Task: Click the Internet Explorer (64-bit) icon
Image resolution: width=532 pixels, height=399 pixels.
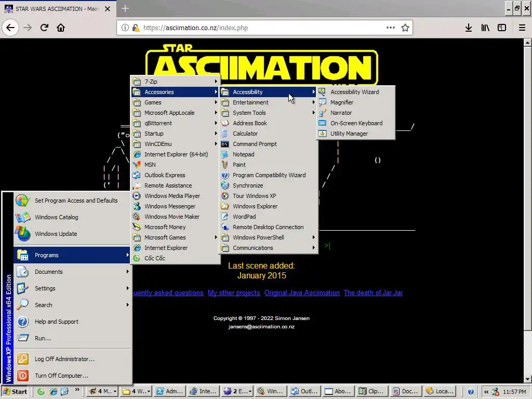Action: [137, 154]
